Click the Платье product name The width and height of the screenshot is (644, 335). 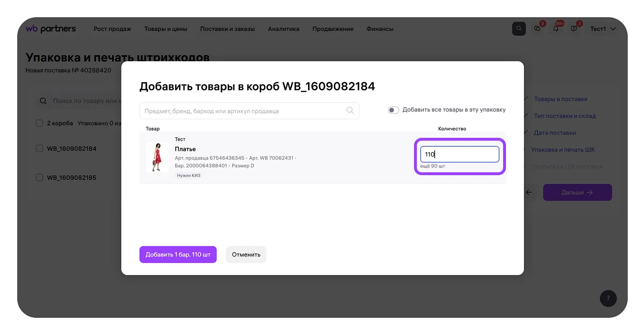[x=185, y=149]
